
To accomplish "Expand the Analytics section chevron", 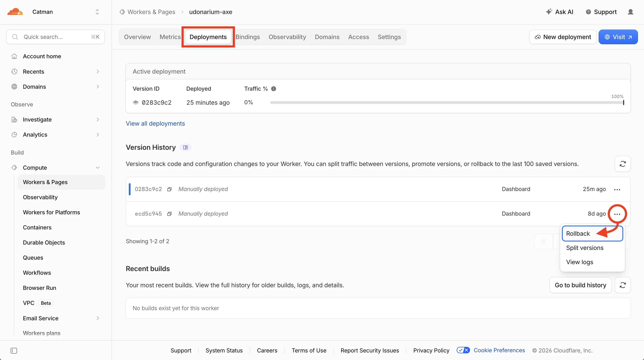I will pos(98,134).
